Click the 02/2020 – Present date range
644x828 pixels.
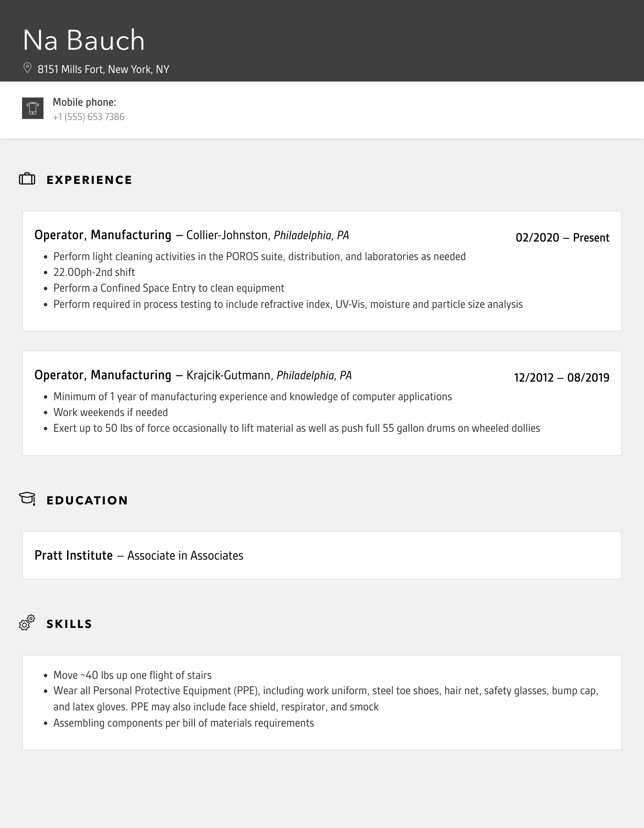tap(562, 238)
